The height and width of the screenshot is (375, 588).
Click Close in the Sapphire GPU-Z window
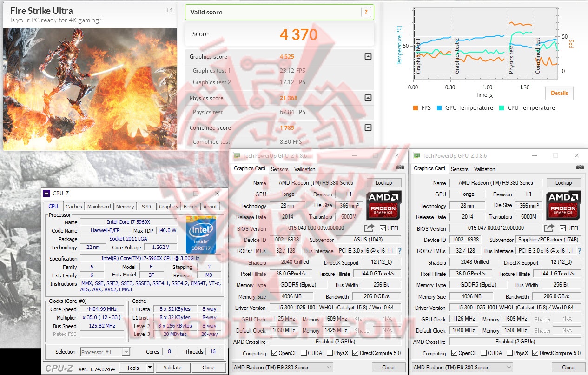(568, 367)
